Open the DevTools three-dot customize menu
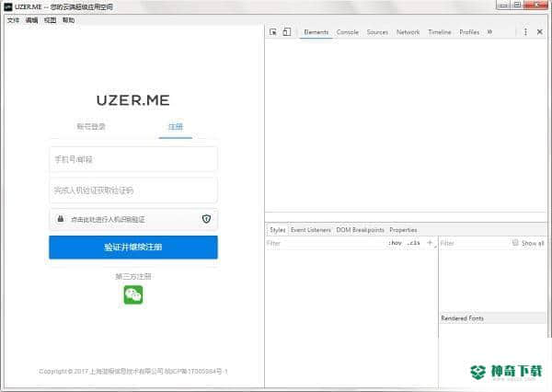The width and height of the screenshot is (552, 392). click(x=525, y=32)
